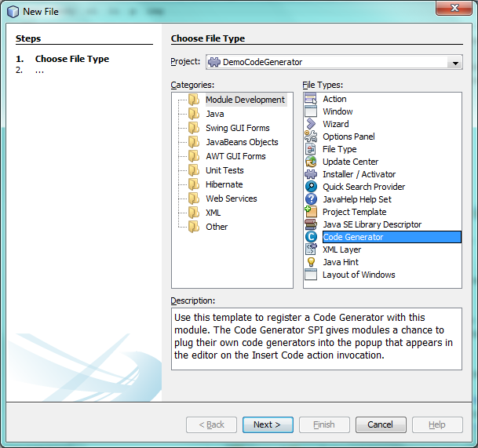Select the Module Development category
The image size is (478, 448).
click(x=245, y=100)
